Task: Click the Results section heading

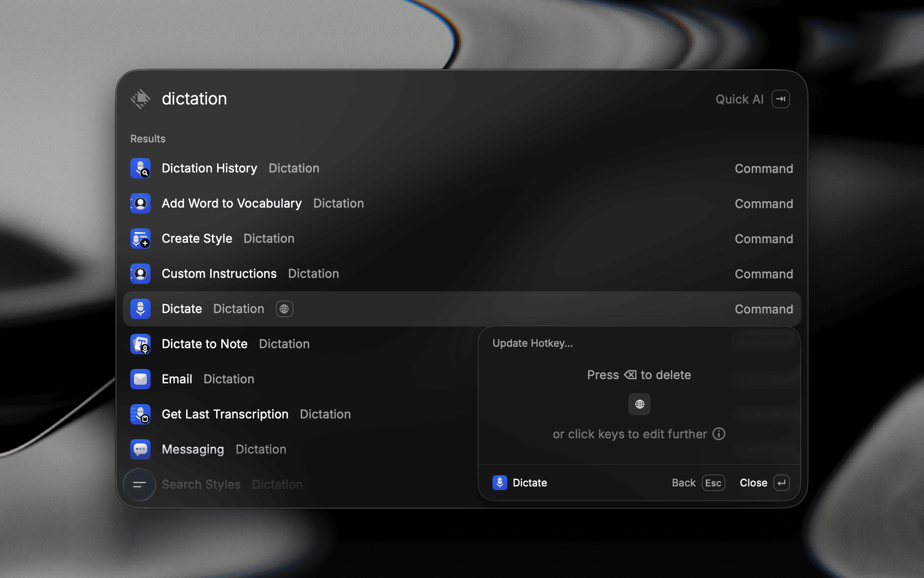Action: [148, 139]
